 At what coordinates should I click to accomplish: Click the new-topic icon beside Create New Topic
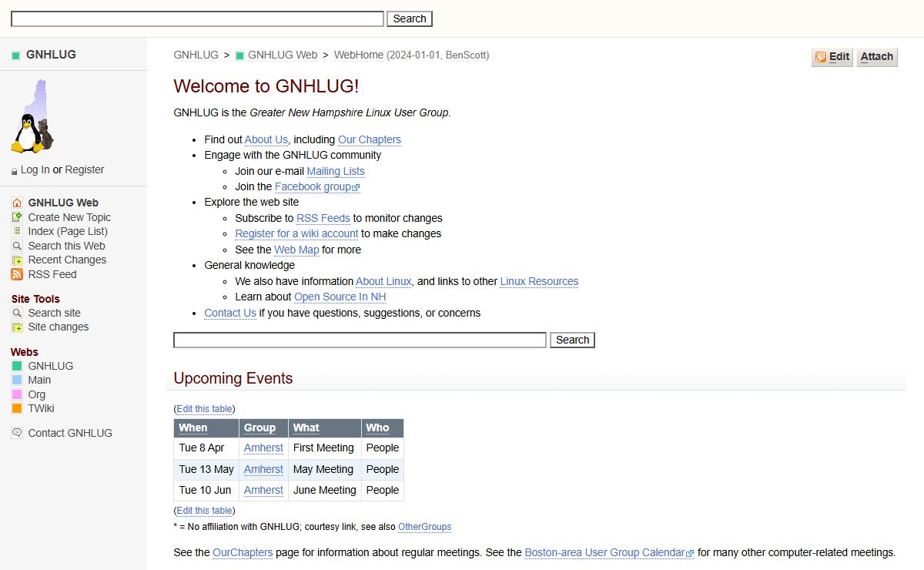point(17,217)
